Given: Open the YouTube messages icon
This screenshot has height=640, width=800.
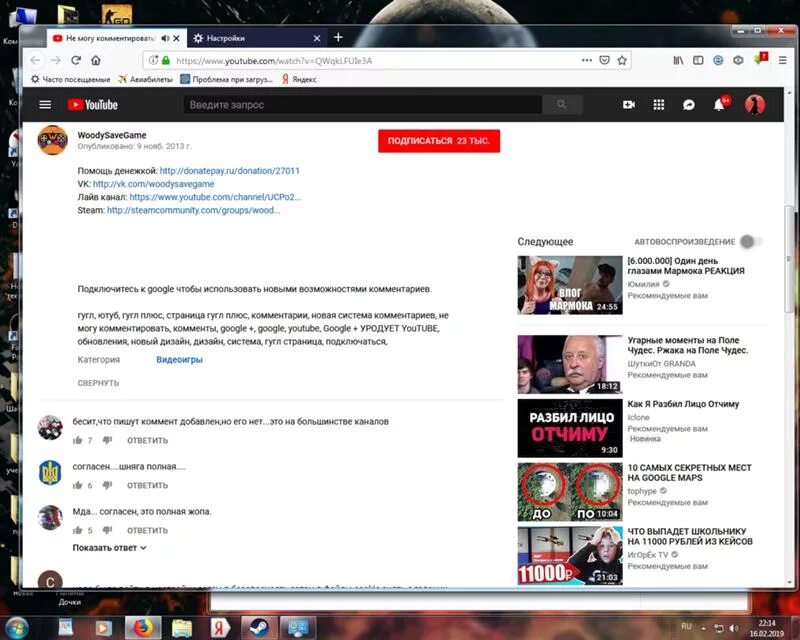Looking at the screenshot, I should [x=689, y=105].
